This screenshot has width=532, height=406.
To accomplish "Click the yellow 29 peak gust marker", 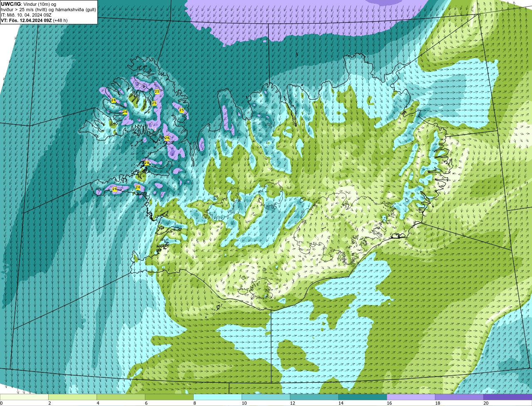I will pyautogui.click(x=146, y=163).
